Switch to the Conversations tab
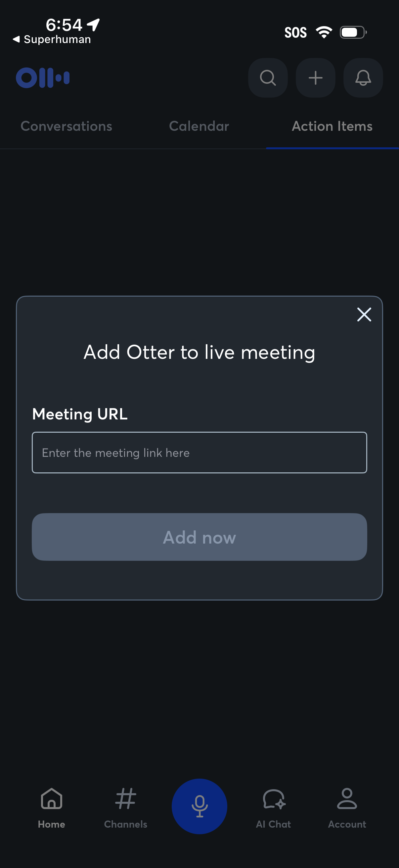 coord(66,126)
